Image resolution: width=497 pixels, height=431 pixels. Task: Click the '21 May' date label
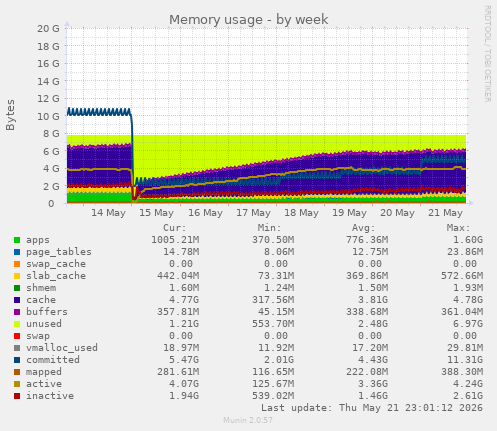coord(445,213)
